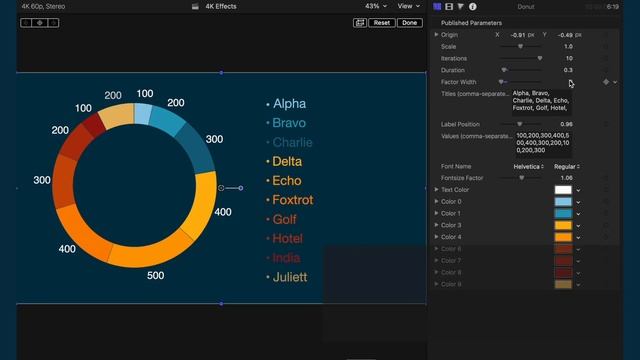Open the info inspector tab icon

pyautogui.click(x=473, y=7)
